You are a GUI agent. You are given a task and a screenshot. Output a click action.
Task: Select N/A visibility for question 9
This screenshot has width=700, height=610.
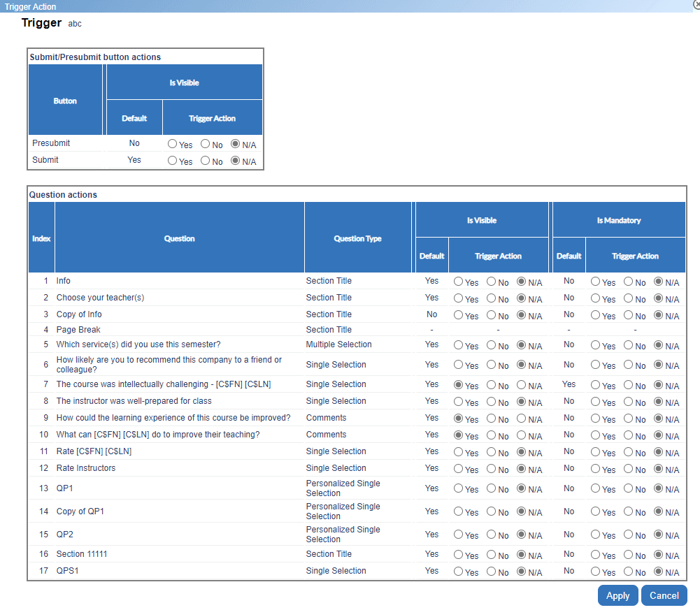522,419
